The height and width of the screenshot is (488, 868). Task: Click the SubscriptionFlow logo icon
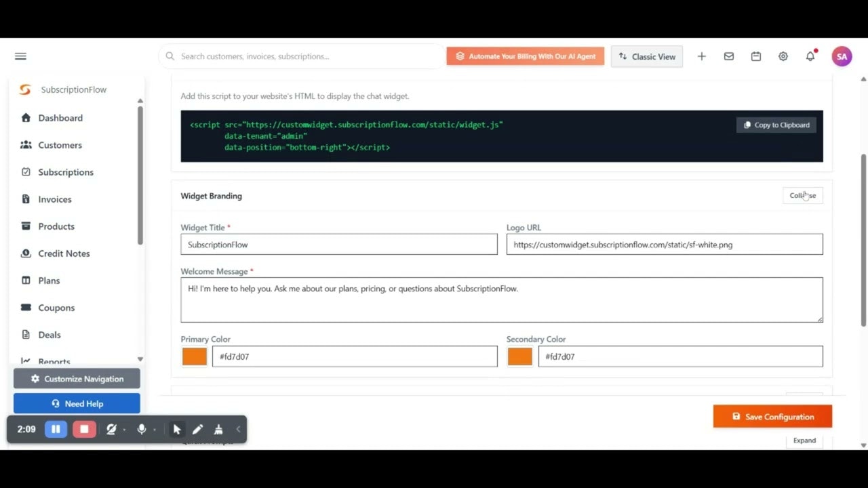pyautogui.click(x=25, y=89)
